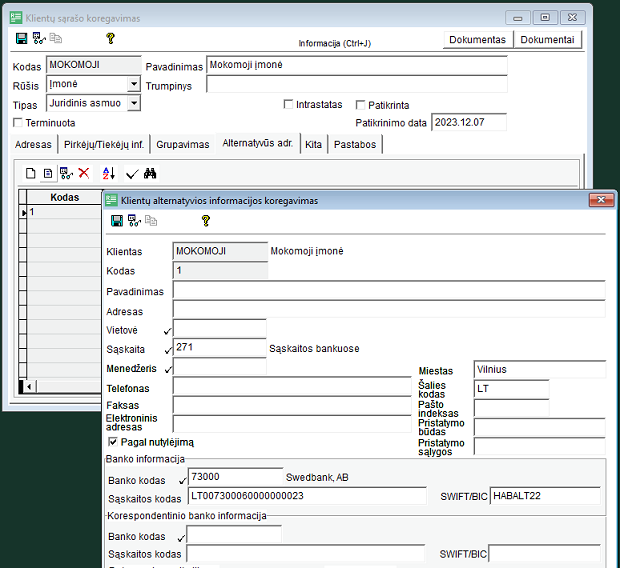Click Faksas input field
The width and height of the screenshot is (620, 568).
click(292, 406)
